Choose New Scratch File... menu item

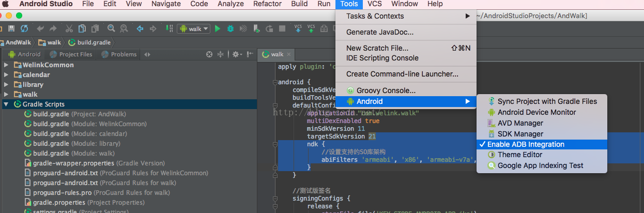(406, 48)
